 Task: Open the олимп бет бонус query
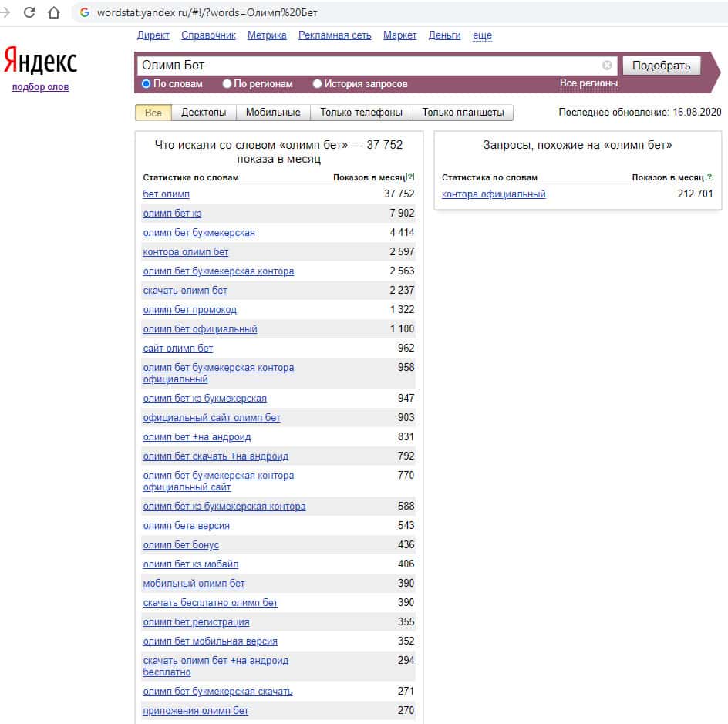[181, 545]
